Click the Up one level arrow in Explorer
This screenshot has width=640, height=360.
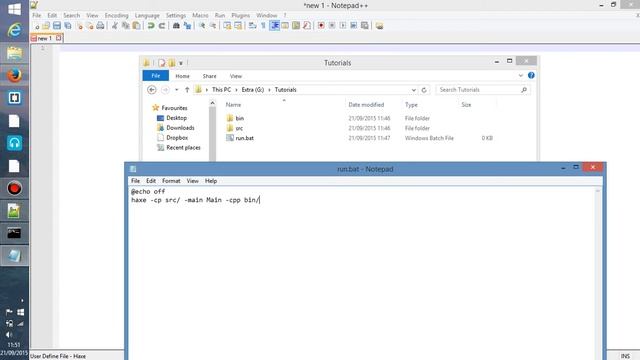187,90
